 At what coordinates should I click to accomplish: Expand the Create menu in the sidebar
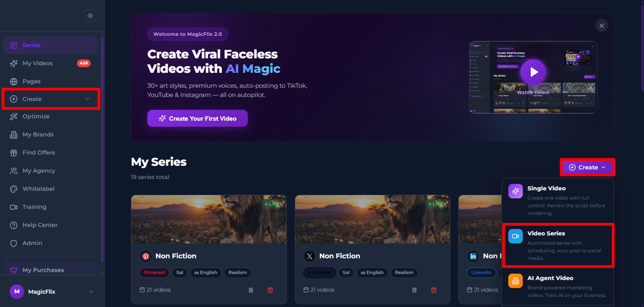click(51, 99)
